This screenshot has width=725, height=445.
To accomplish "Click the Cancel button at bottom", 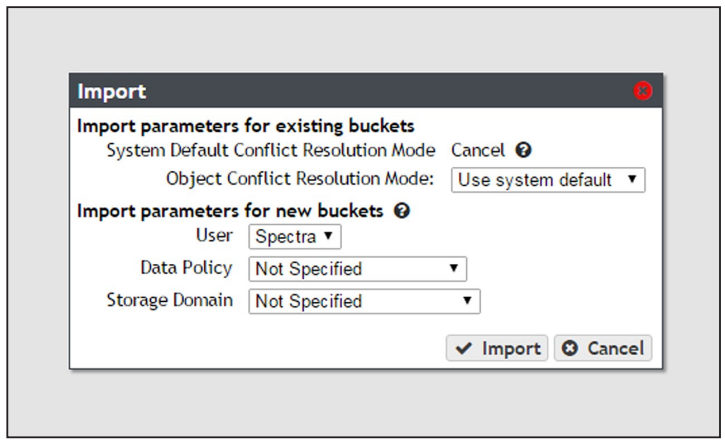I will pyautogui.click(x=603, y=348).
